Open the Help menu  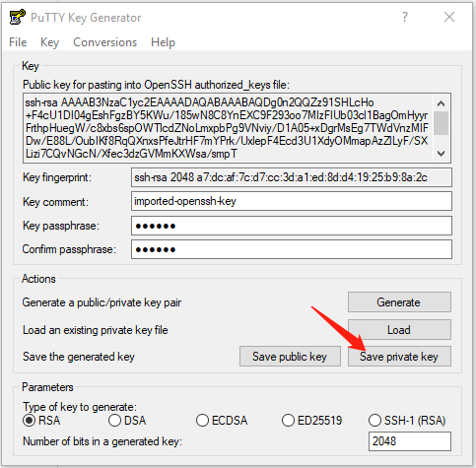coord(163,42)
